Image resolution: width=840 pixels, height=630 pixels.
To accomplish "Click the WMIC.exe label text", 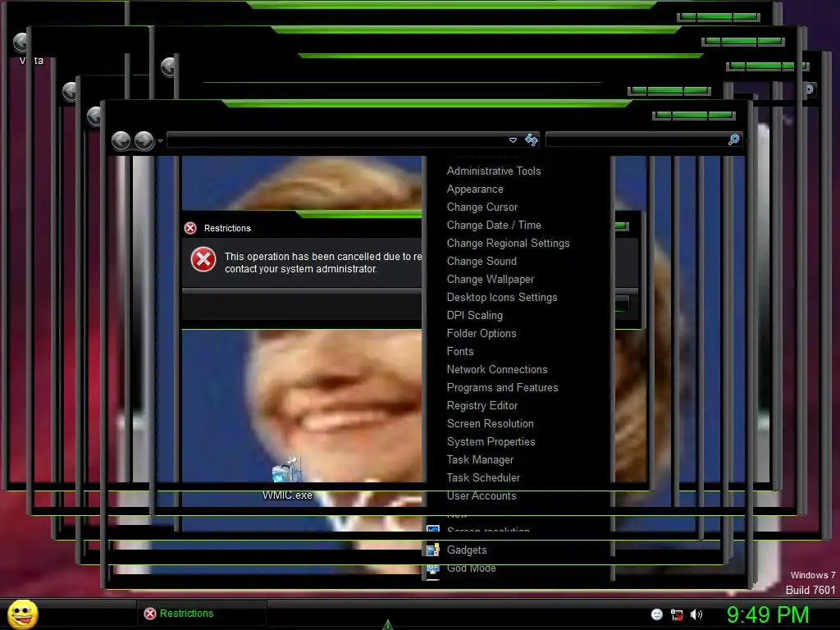I will pyautogui.click(x=287, y=495).
